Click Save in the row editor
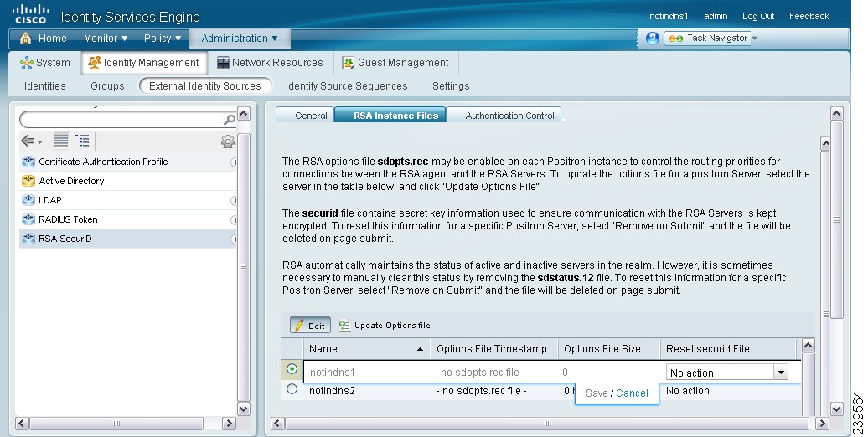 pyautogui.click(x=597, y=393)
